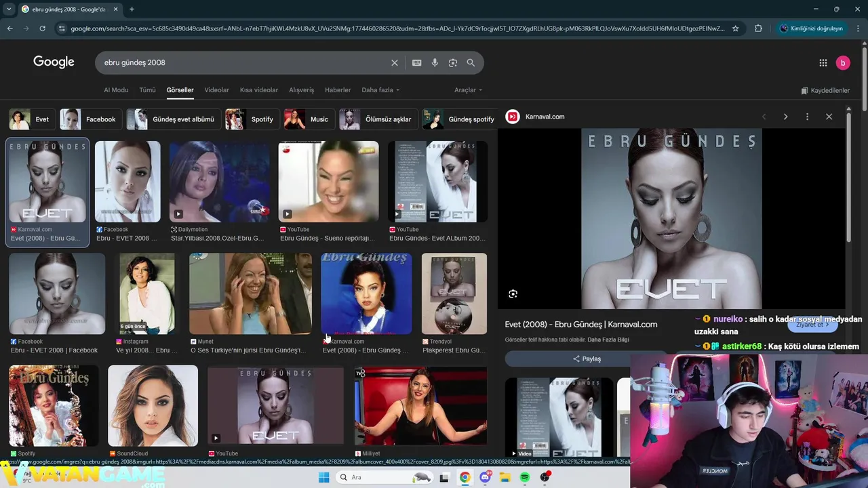Open the Google apps grid
The image size is (868, 488).
coord(823,62)
